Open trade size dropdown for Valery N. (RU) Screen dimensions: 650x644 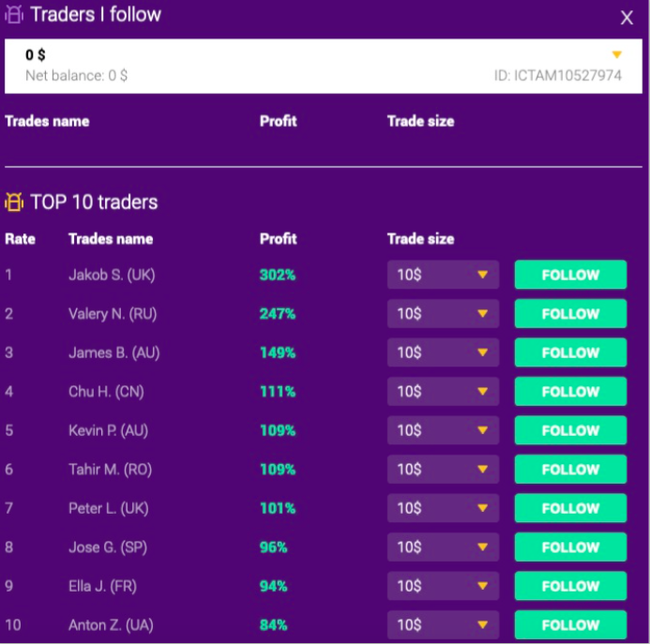point(443,314)
